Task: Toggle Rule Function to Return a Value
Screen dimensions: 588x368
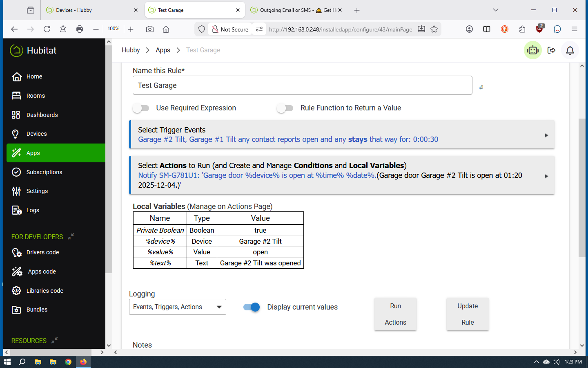Action: click(285, 108)
